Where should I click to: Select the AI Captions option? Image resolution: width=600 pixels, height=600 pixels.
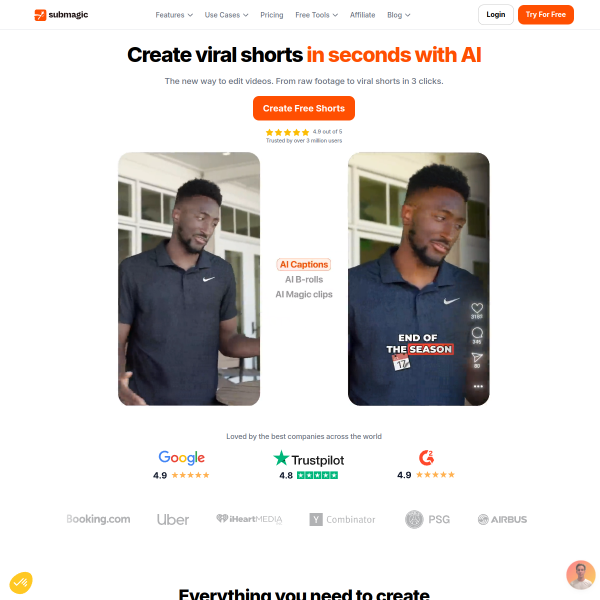[304, 264]
